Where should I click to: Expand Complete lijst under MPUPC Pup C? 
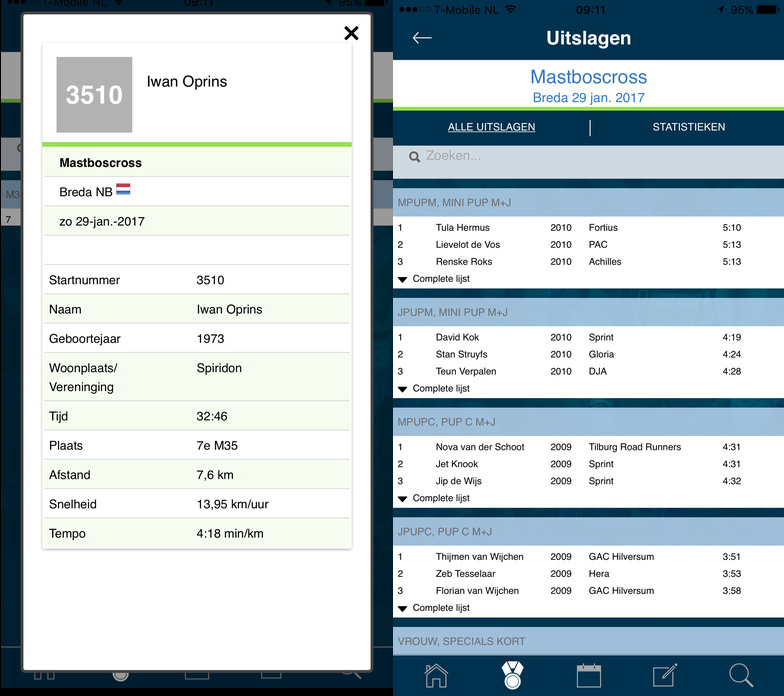(434, 498)
